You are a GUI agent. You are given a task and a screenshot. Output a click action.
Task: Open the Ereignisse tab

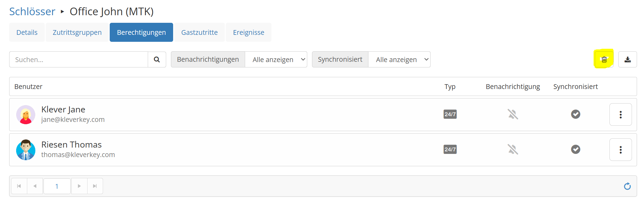(x=249, y=32)
